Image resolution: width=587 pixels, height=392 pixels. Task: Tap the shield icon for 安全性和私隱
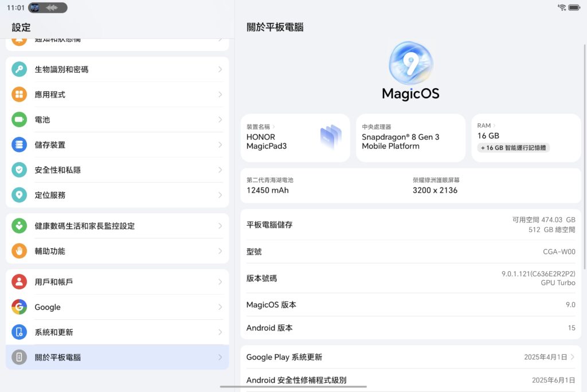pyautogui.click(x=19, y=170)
